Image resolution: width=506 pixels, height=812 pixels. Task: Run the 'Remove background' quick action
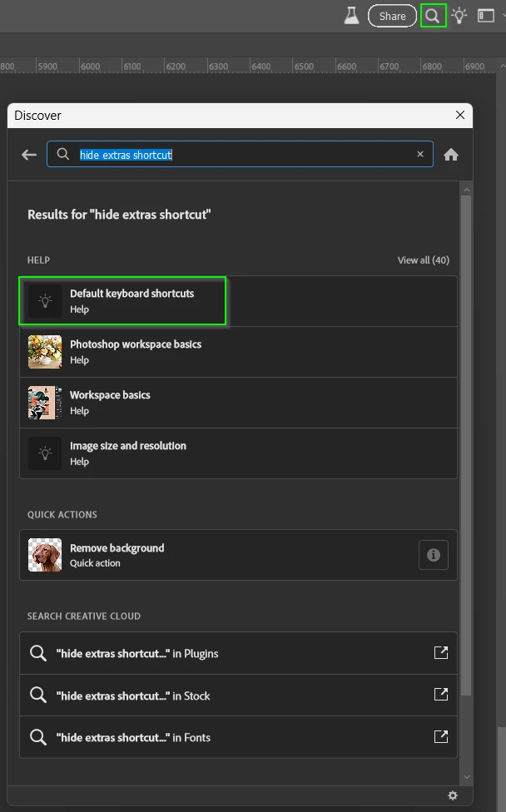coord(238,555)
